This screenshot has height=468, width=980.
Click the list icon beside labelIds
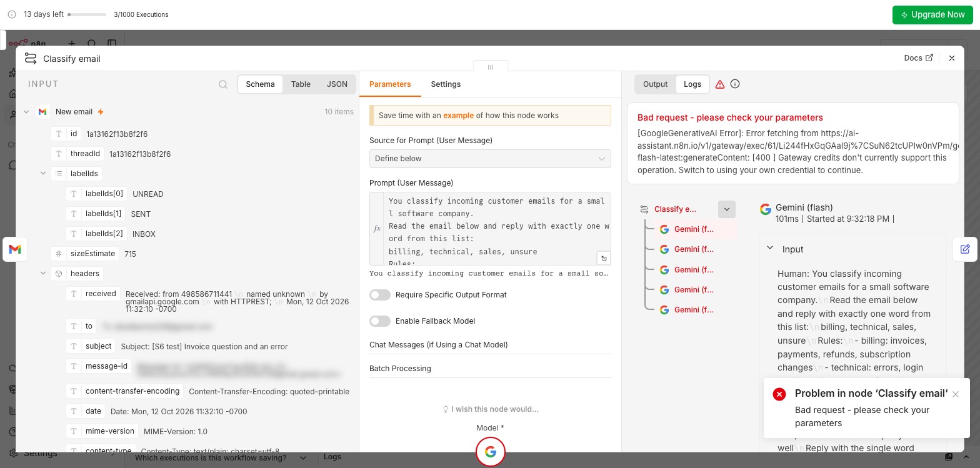click(59, 174)
